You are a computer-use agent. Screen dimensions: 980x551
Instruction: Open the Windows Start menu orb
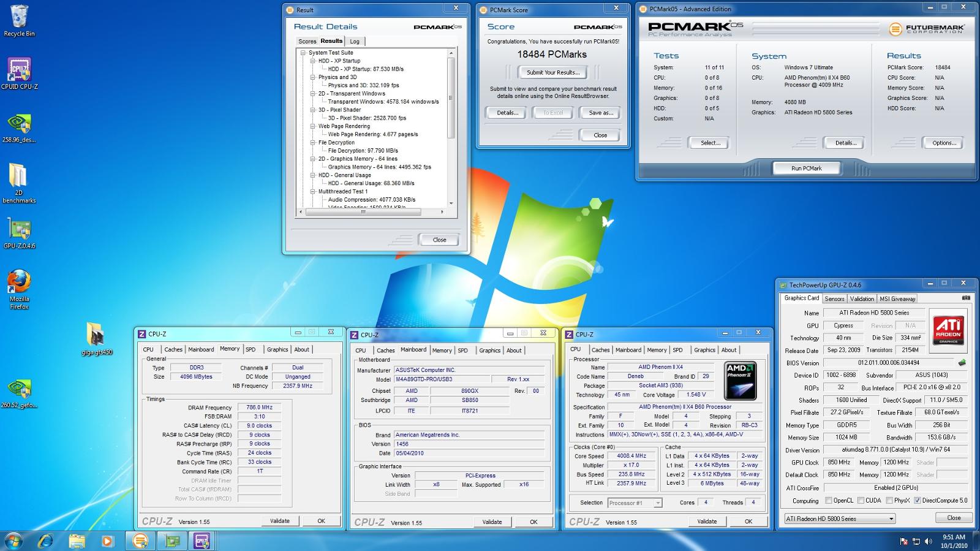click(x=13, y=541)
